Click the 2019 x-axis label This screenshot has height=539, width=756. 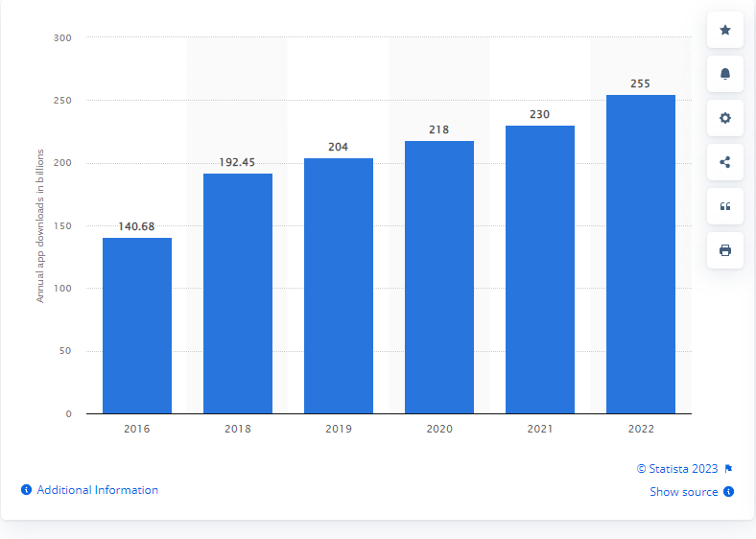click(x=339, y=429)
